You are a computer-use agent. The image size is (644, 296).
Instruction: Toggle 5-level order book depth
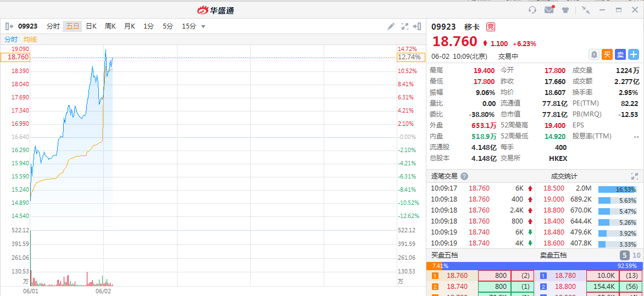(x=625, y=255)
